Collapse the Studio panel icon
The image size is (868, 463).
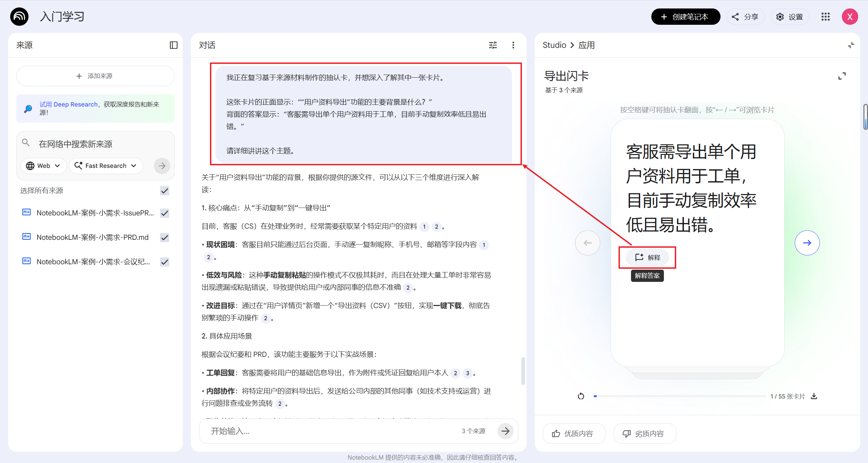pyautogui.click(x=851, y=45)
